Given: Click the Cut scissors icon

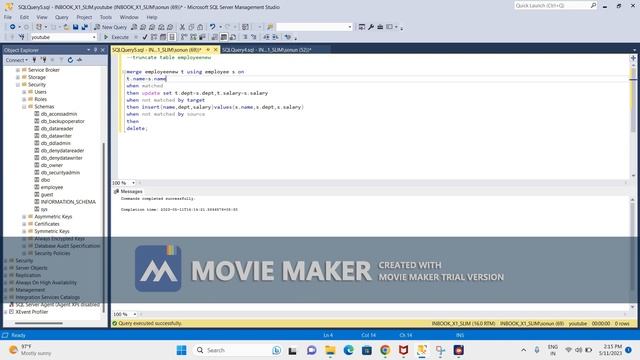Looking at the screenshot, I should click(x=182, y=27).
